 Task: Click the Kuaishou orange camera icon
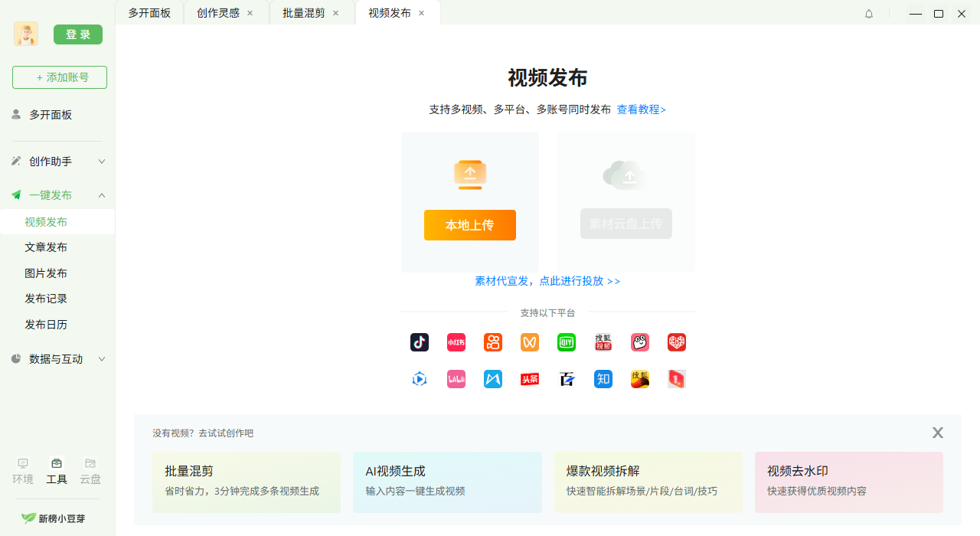493,342
